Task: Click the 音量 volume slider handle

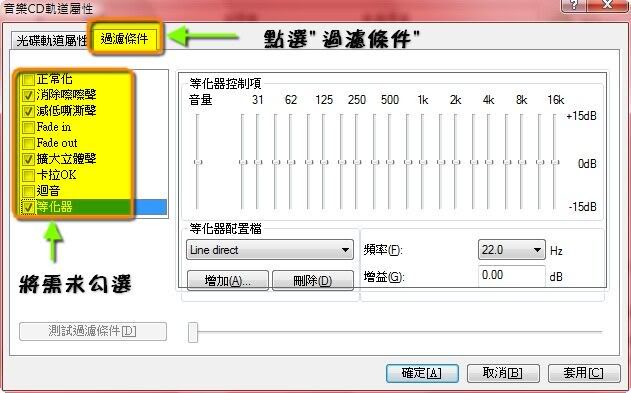Action: pyautogui.click(x=198, y=162)
